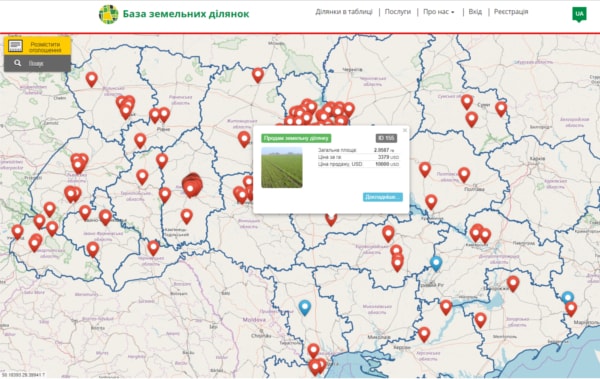Select the blue pin near Moldova border

[x=305, y=307]
